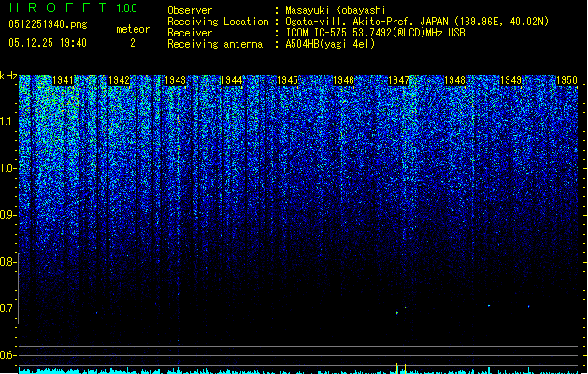Click the meteor count value 2
The width and height of the screenshot is (588, 374).
click(x=133, y=43)
